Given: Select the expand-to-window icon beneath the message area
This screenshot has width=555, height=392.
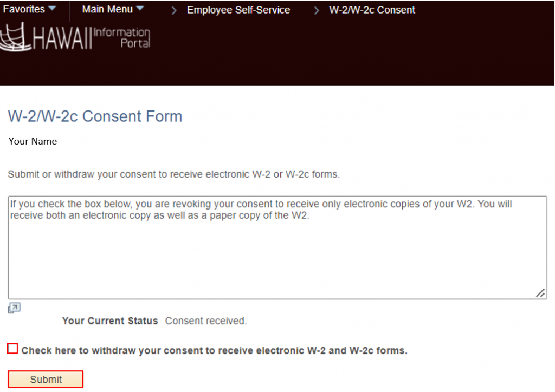Looking at the screenshot, I should [14, 308].
